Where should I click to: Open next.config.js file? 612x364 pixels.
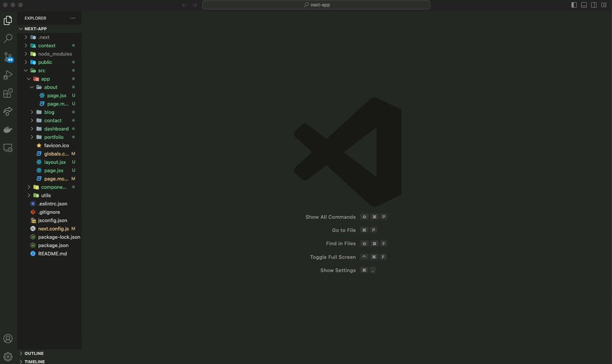[x=49, y=229]
